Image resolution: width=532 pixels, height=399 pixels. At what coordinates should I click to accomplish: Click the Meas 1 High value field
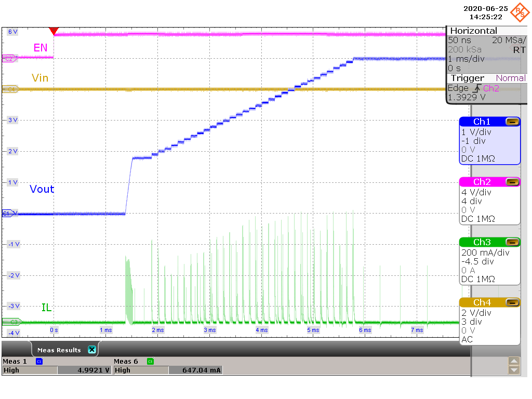pyautogui.click(x=84, y=370)
